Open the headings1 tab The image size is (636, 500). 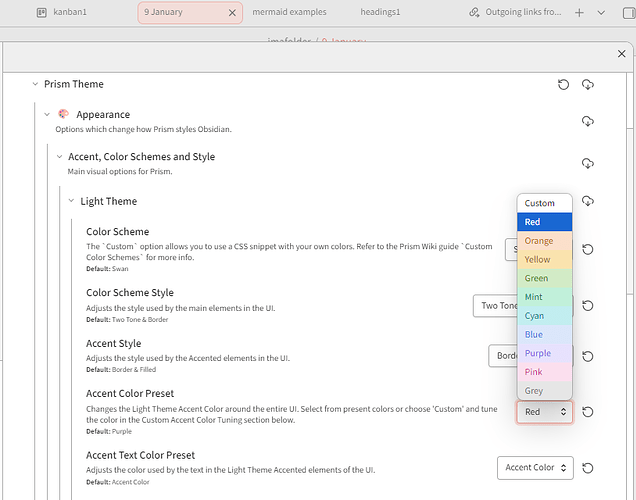coord(380,12)
